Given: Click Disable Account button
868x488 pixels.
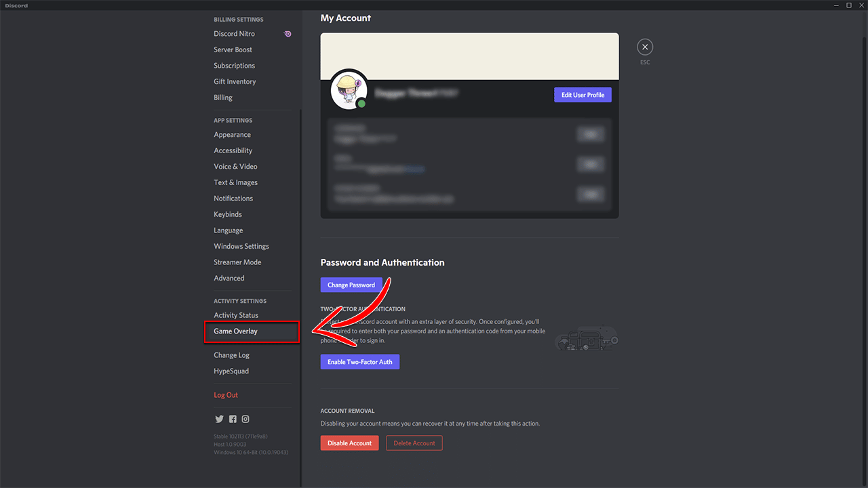Looking at the screenshot, I should (350, 443).
